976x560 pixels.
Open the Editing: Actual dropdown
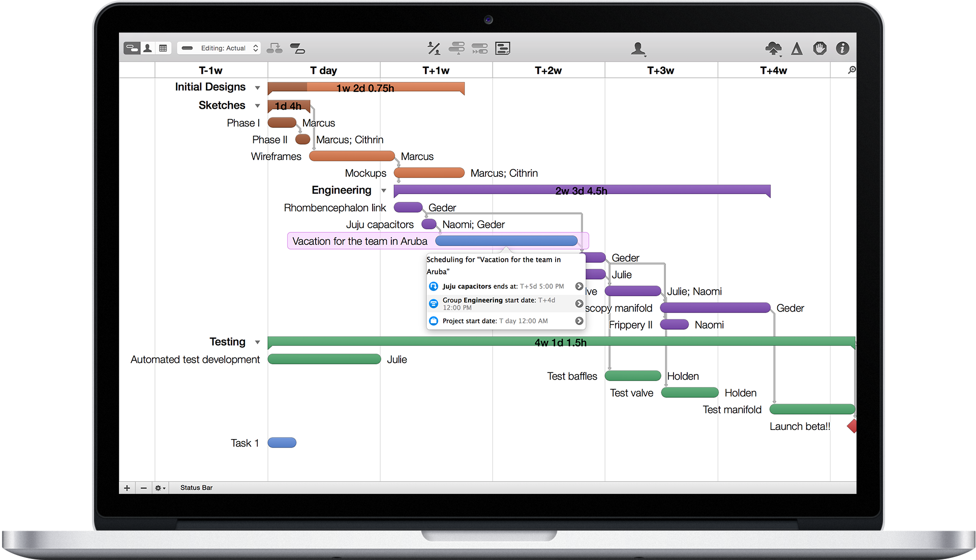[x=219, y=48]
